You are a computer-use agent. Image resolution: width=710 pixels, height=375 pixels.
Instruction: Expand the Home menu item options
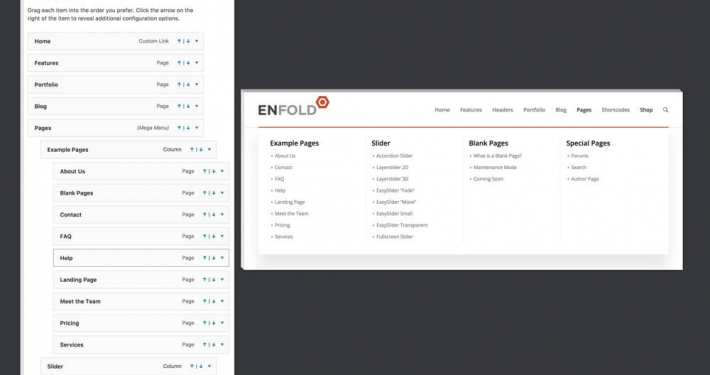(x=197, y=41)
